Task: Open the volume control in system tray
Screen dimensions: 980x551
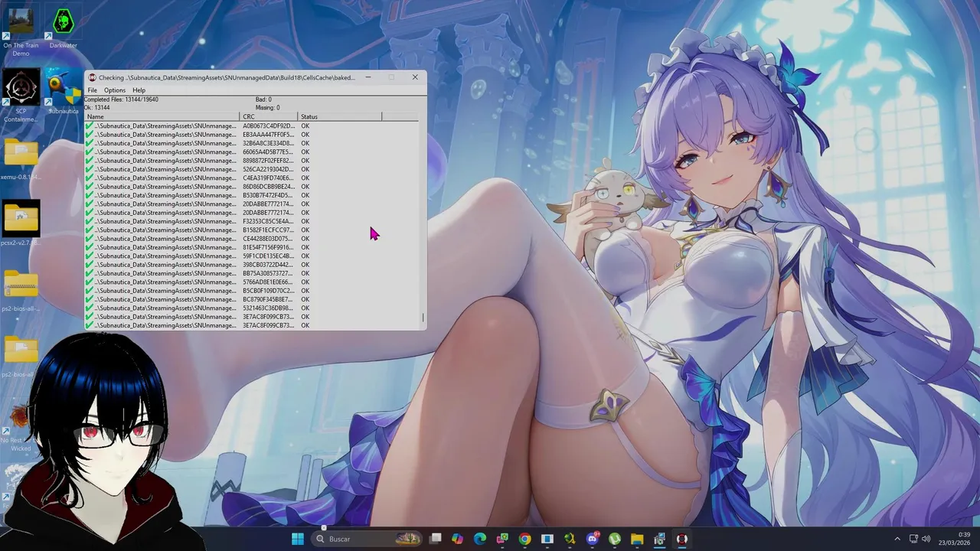Action: [x=926, y=539]
